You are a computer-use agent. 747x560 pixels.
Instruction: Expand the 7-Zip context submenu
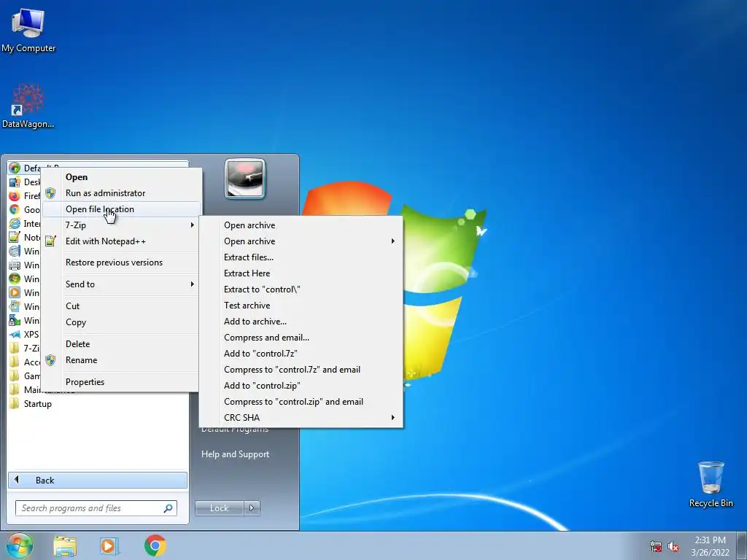click(121, 225)
